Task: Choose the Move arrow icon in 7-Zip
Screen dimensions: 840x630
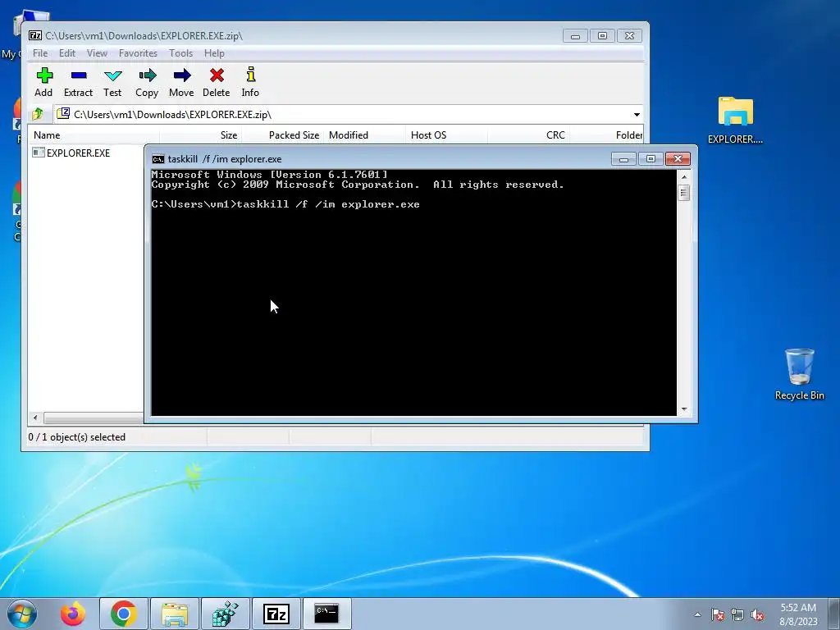Action: pyautogui.click(x=181, y=82)
